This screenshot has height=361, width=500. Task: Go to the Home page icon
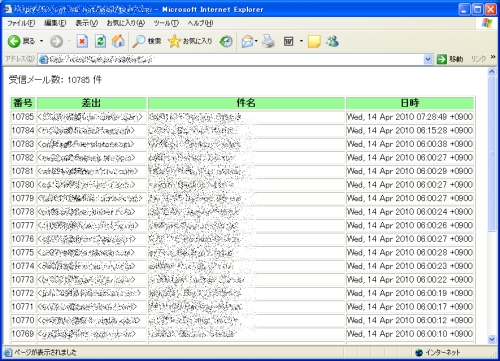tap(118, 41)
